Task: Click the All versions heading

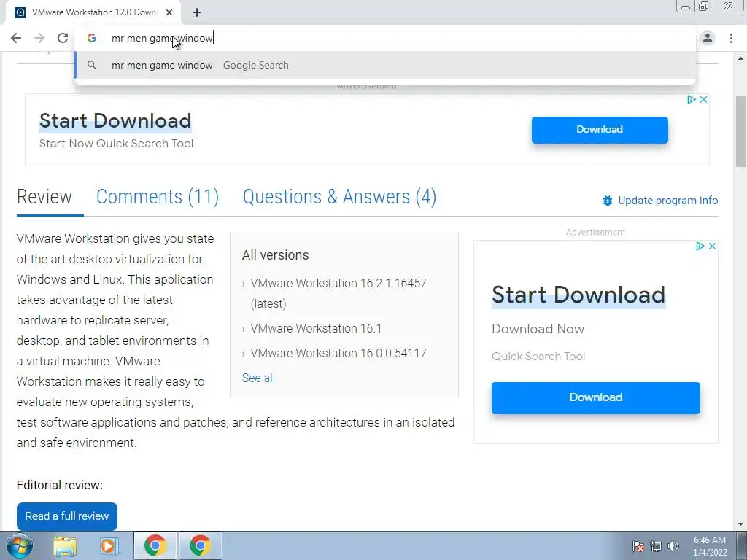Action: (x=275, y=255)
